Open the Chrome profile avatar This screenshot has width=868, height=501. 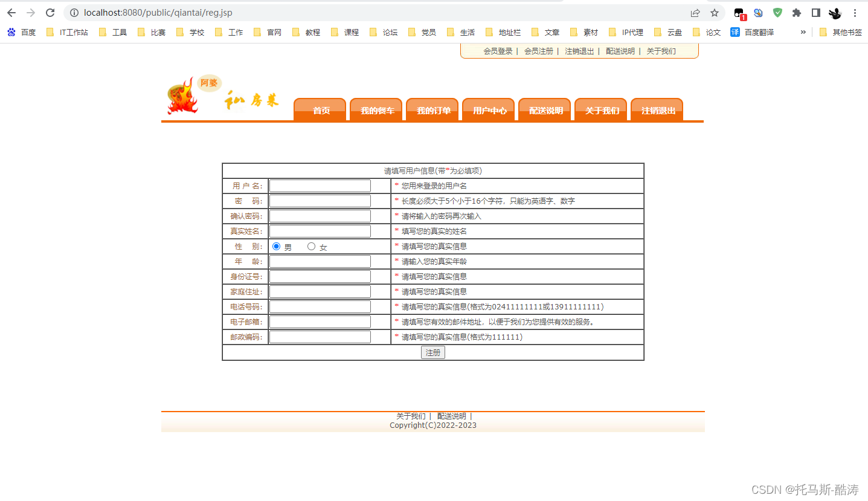pyautogui.click(x=835, y=13)
